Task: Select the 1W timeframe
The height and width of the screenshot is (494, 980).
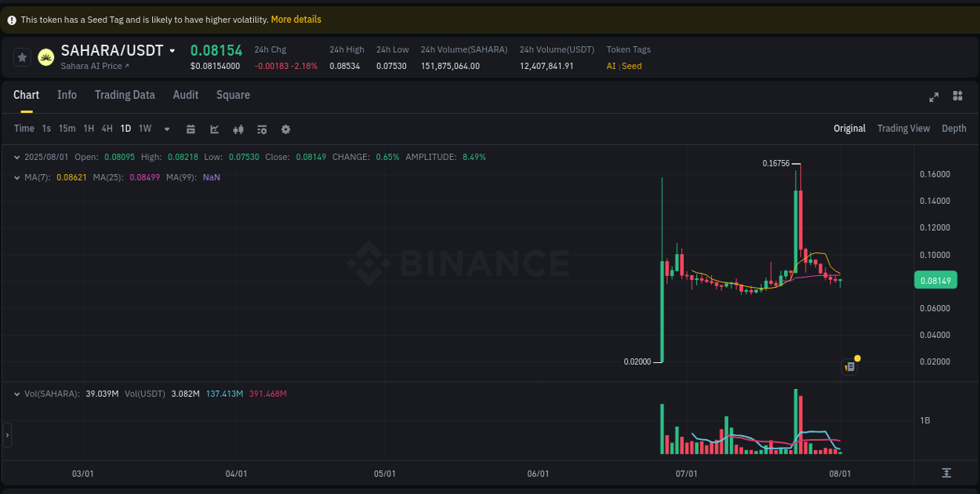Action: click(144, 129)
